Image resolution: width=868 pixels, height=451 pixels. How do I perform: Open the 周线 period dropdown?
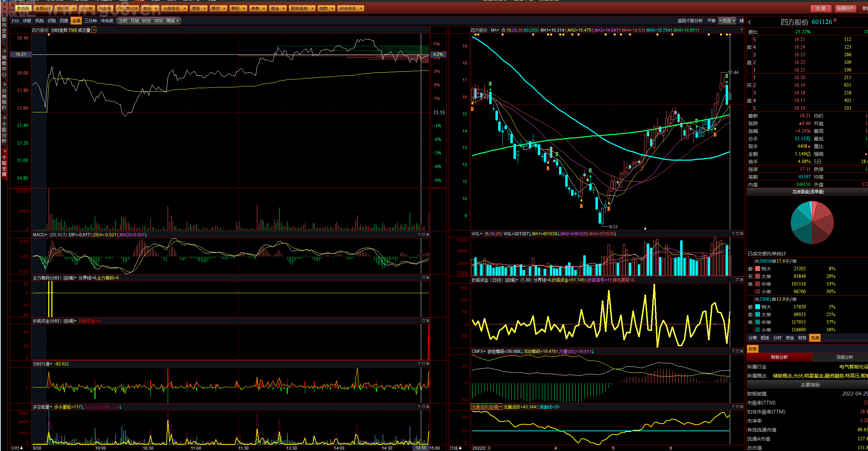[x=178, y=21]
